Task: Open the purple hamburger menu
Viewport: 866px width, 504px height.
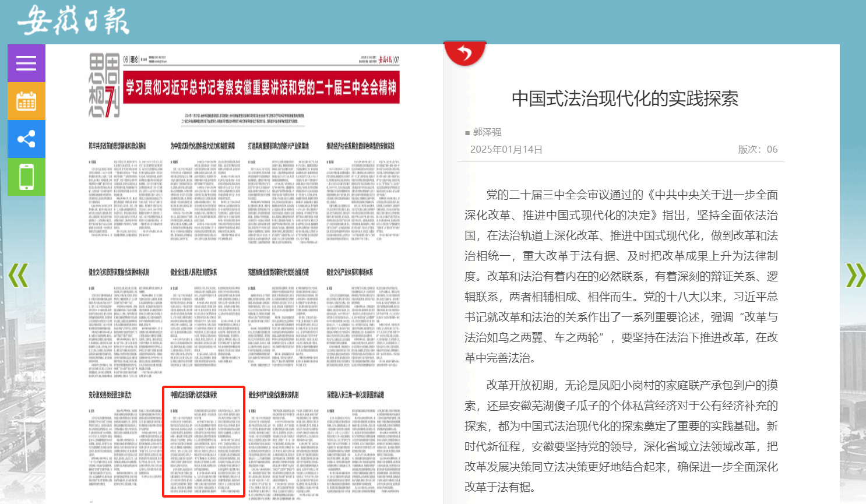Action: click(26, 63)
